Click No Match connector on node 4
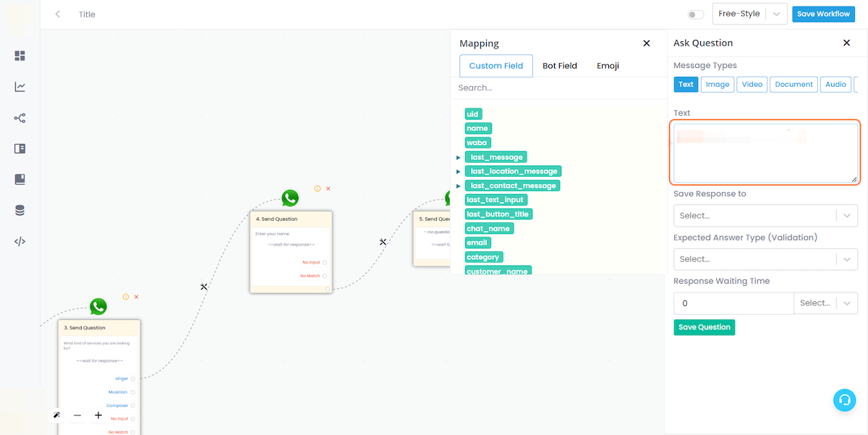The width and height of the screenshot is (868, 435). (325, 276)
